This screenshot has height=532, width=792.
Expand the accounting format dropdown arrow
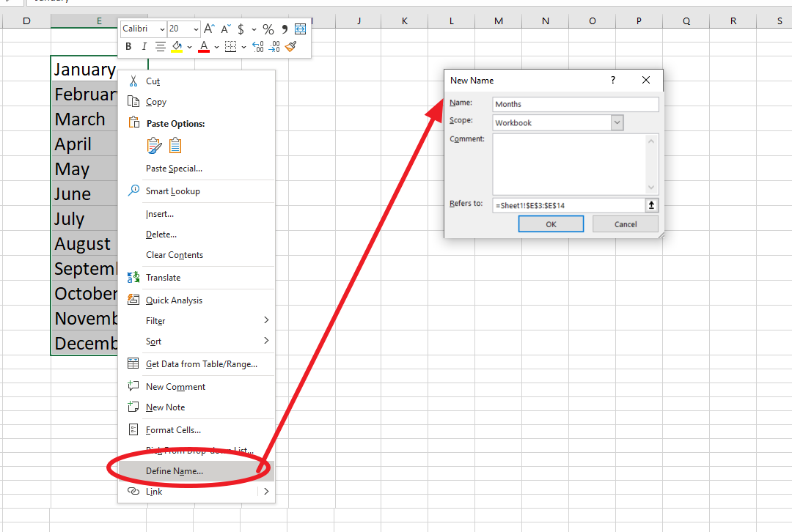254,29
